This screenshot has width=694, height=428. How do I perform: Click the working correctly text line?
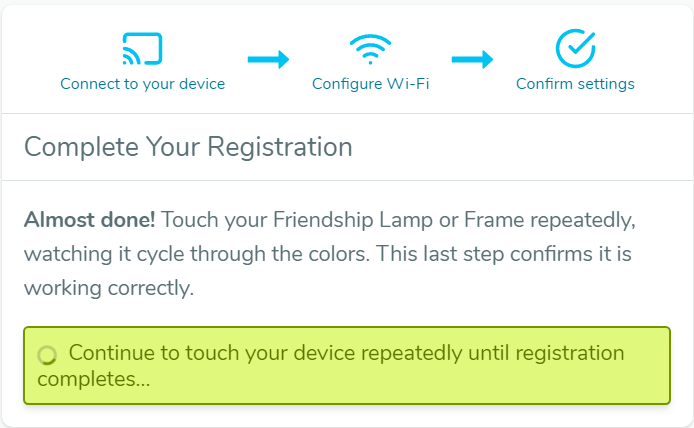click(x=109, y=288)
